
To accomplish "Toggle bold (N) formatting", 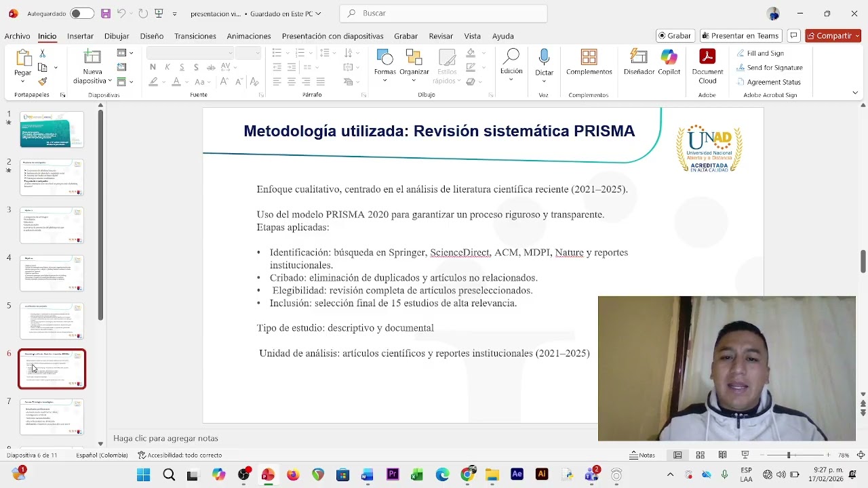I will coord(153,67).
